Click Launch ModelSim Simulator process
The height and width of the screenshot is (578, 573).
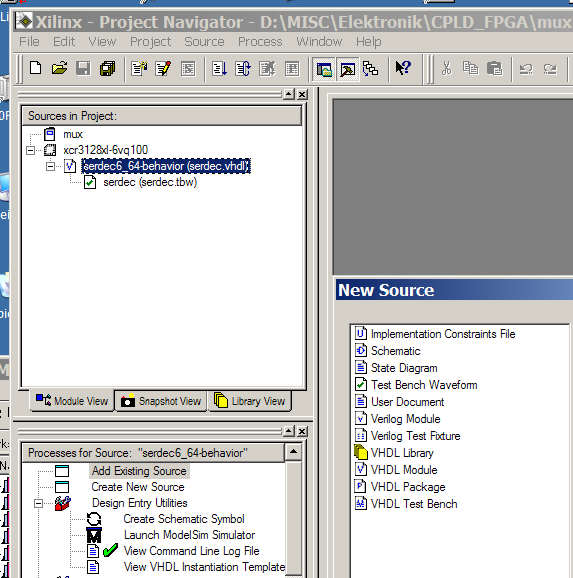pos(190,535)
